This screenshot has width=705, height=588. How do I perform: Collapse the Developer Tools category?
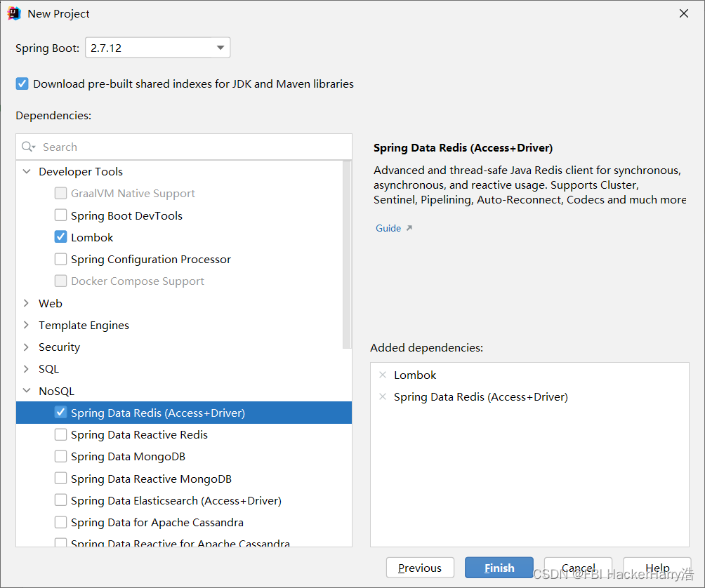(27, 171)
